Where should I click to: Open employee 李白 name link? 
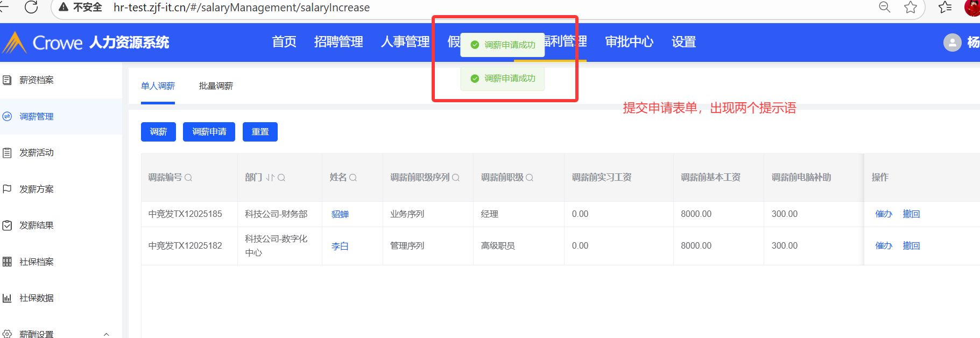point(340,246)
